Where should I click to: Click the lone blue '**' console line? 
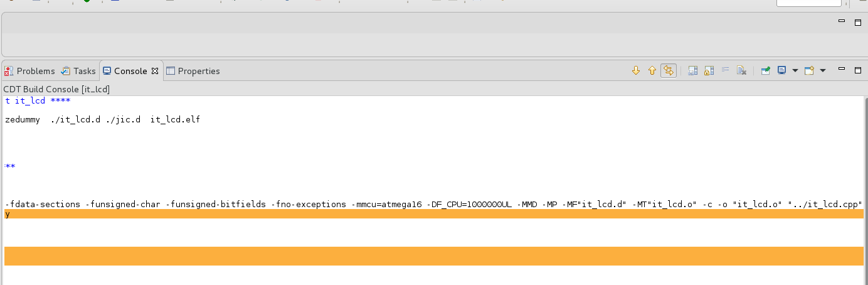(x=9, y=167)
